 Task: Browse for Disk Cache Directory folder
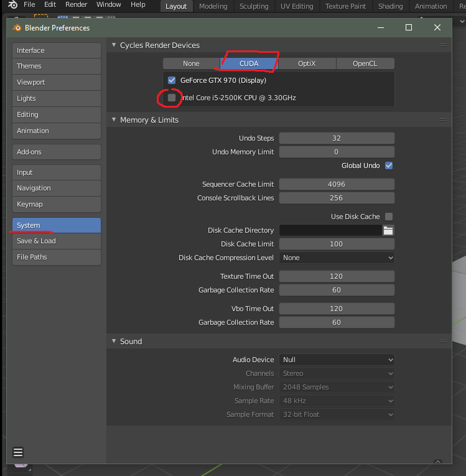pyautogui.click(x=388, y=230)
